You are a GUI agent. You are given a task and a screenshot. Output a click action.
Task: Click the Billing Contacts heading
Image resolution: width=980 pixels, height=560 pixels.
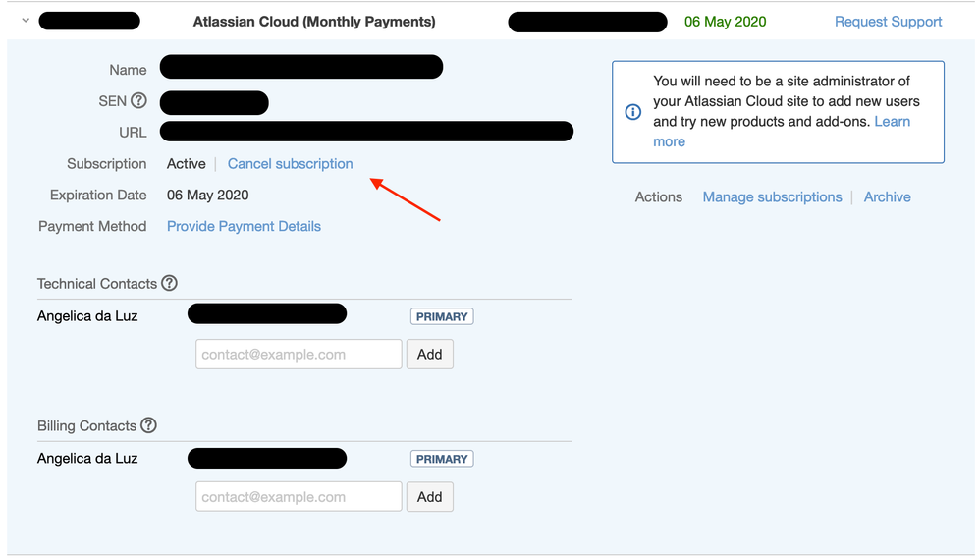[x=86, y=425]
